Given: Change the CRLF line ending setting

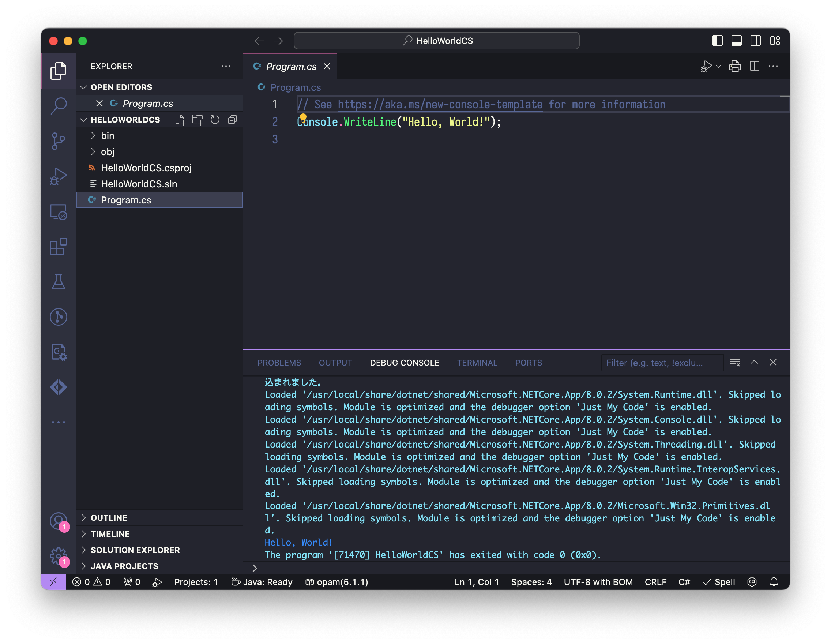Looking at the screenshot, I should click(655, 581).
